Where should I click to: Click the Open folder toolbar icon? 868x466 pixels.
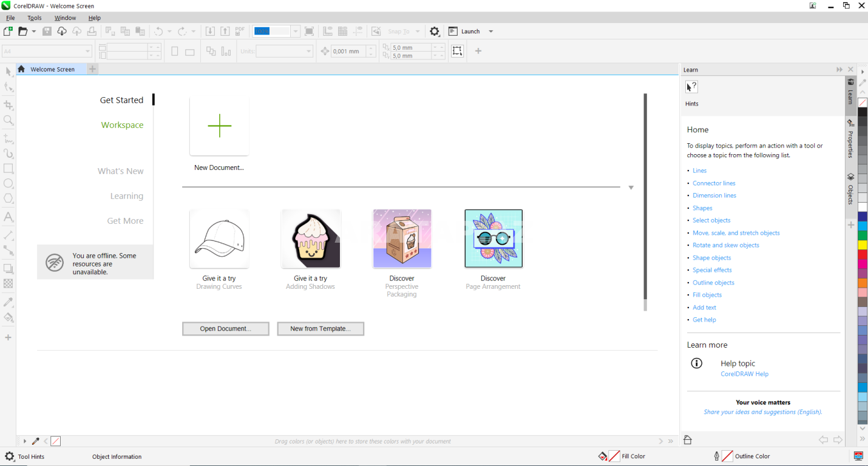(23, 32)
